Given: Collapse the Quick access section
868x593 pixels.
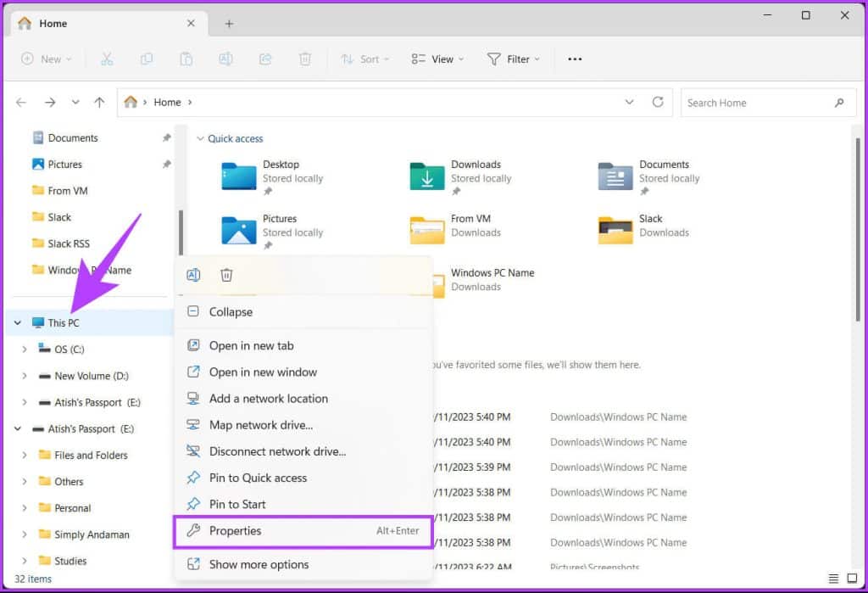Looking at the screenshot, I should pos(200,139).
